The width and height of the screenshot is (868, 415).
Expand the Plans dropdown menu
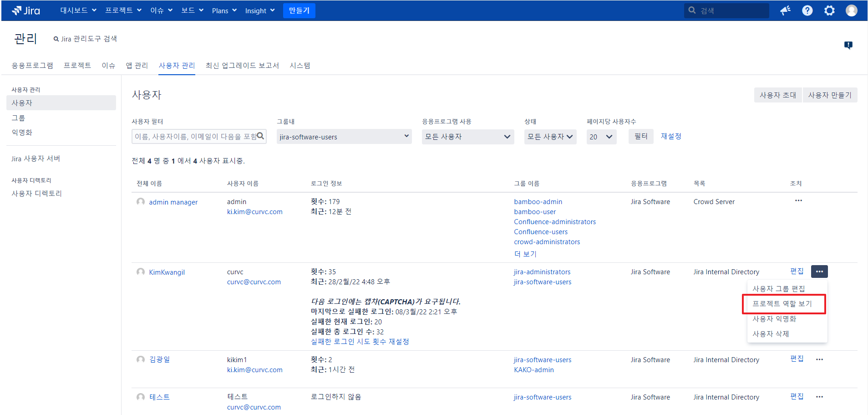click(x=224, y=10)
